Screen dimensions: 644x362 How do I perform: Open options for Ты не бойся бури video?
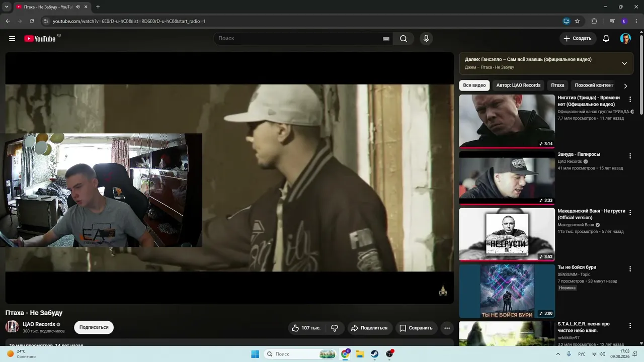coord(630,269)
